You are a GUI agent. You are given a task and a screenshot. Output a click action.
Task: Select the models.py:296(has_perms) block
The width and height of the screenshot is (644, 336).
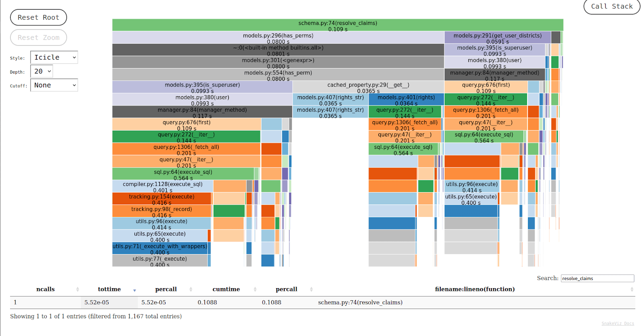coord(278,37)
